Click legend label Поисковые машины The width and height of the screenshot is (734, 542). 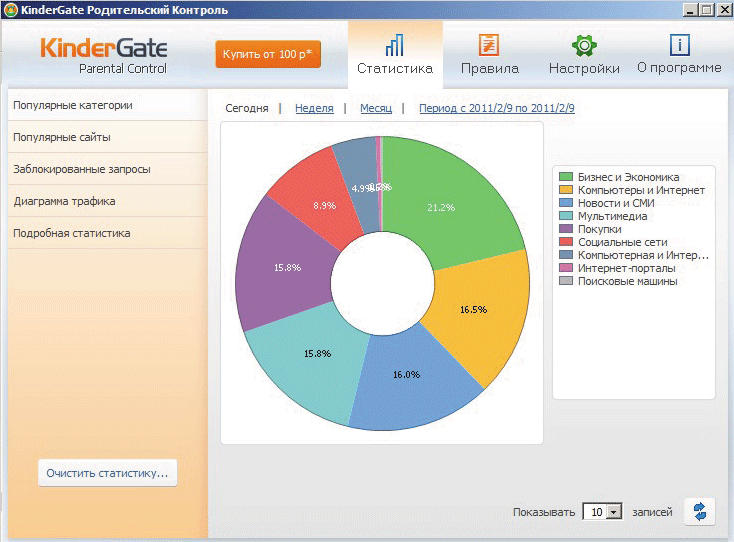[x=627, y=281]
